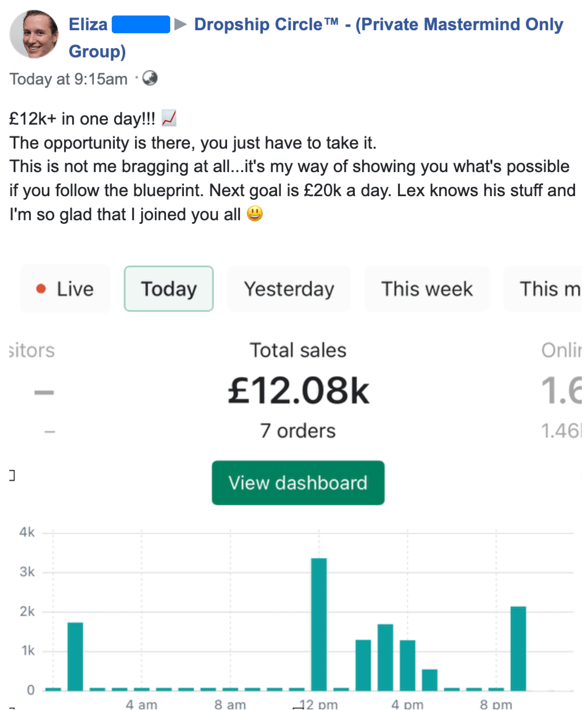Click the £12.08k total sales figure
Image resolution: width=588 pixels, height=710 pixels.
298,391
